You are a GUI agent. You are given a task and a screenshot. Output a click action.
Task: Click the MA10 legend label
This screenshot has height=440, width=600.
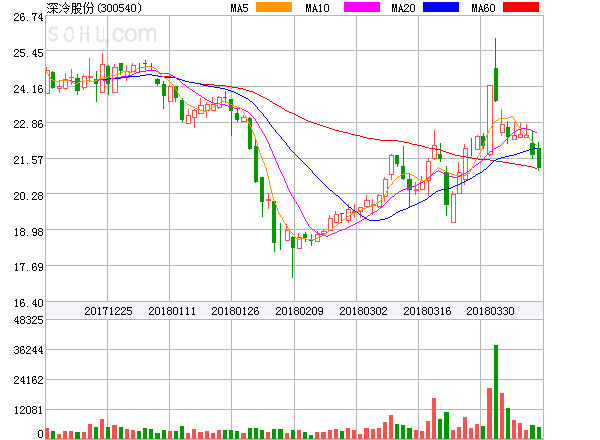point(317,8)
